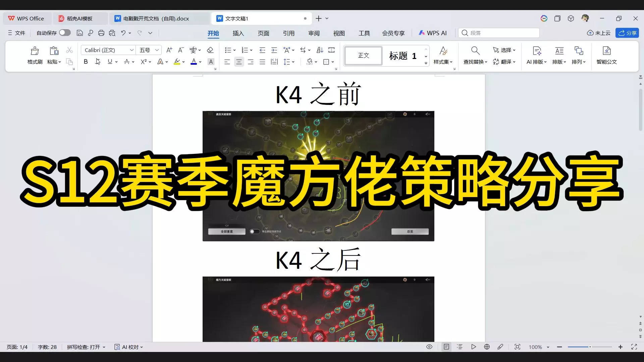Click the web layout globe icon
Viewport: 644px width, 362px height.
coord(487,347)
